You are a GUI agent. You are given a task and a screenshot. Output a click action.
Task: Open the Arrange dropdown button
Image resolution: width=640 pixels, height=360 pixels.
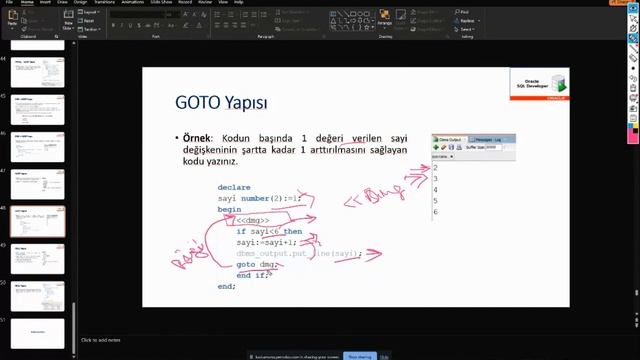(x=384, y=19)
